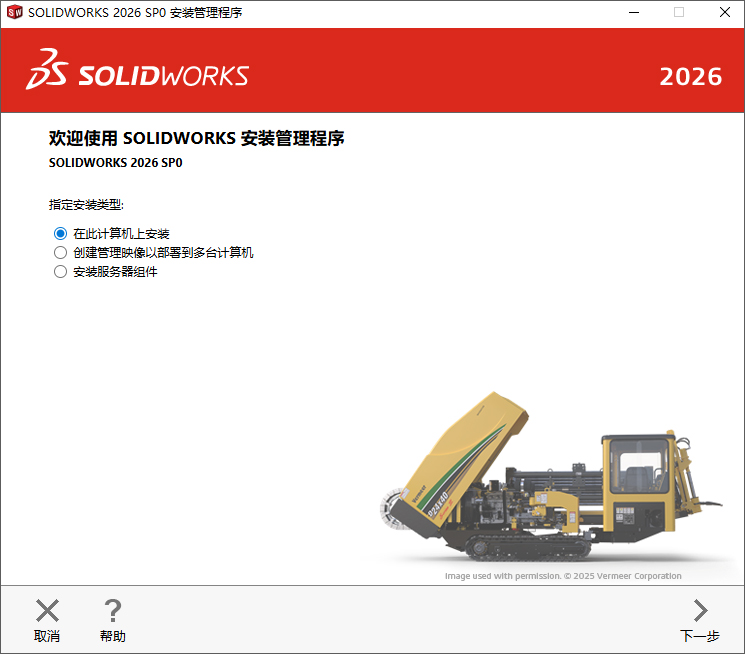745x654 pixels.
Task: Minimize the installation manager window
Action: pyautogui.click(x=634, y=12)
